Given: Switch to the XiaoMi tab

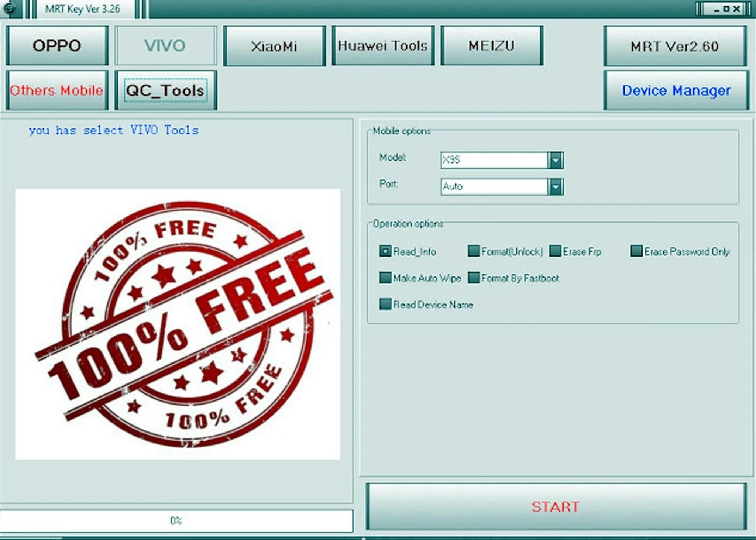Looking at the screenshot, I should (274, 45).
